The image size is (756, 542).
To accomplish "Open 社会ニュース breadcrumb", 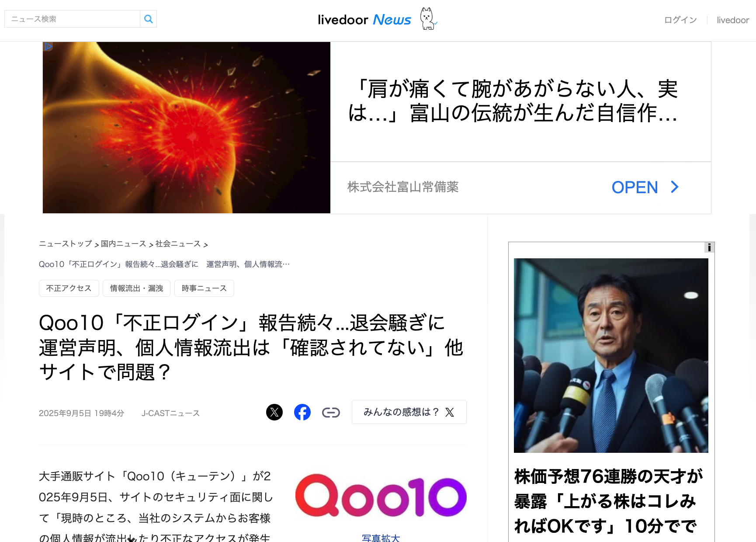I will tap(178, 244).
